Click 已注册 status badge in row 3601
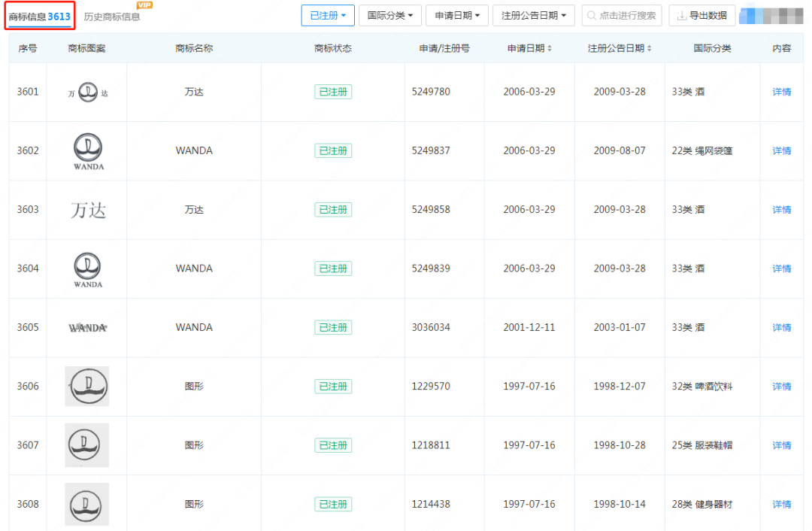Image resolution: width=812 pixels, height=531 pixels. pyautogui.click(x=333, y=92)
